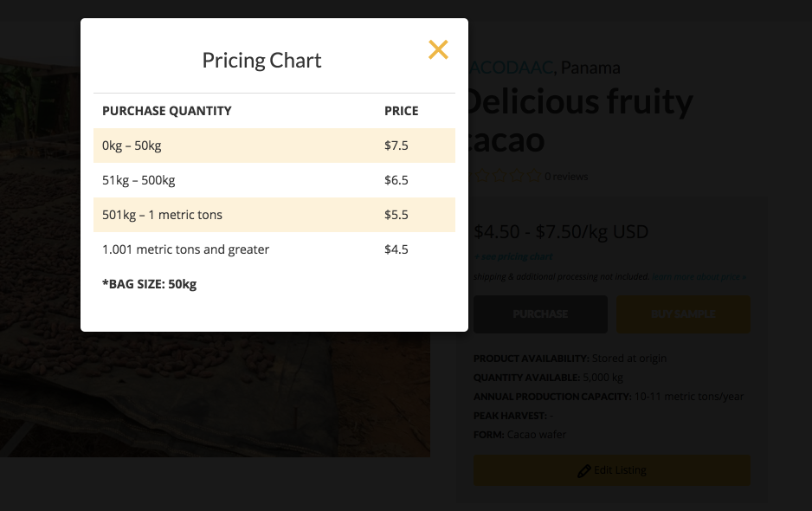Click the Purchase Quantity column header
The height and width of the screenshot is (511, 812).
coord(167,111)
